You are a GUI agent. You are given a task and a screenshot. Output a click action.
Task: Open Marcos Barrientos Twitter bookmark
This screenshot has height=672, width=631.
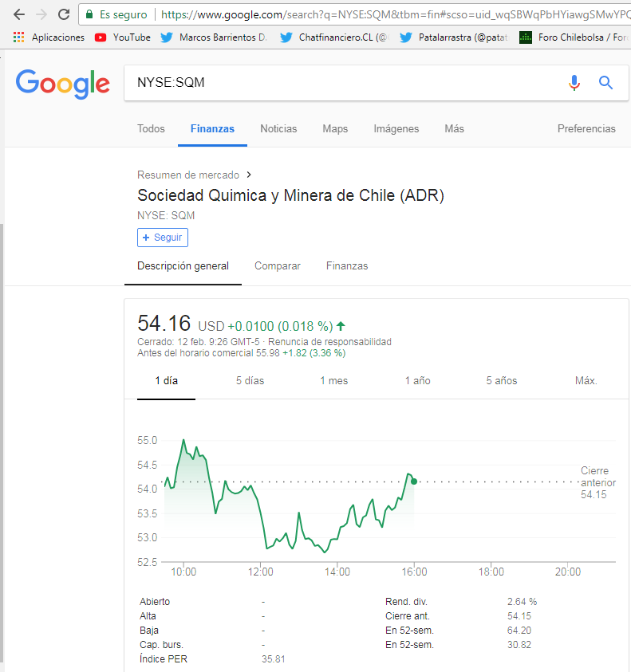(x=213, y=37)
